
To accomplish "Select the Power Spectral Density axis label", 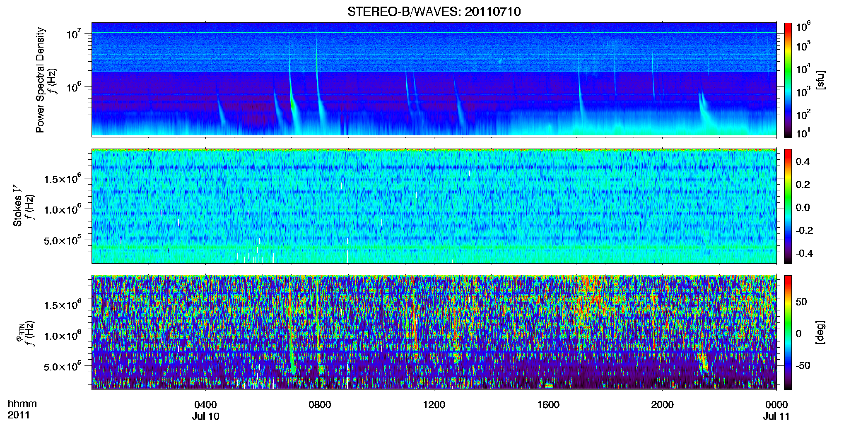I will tap(40, 80).
